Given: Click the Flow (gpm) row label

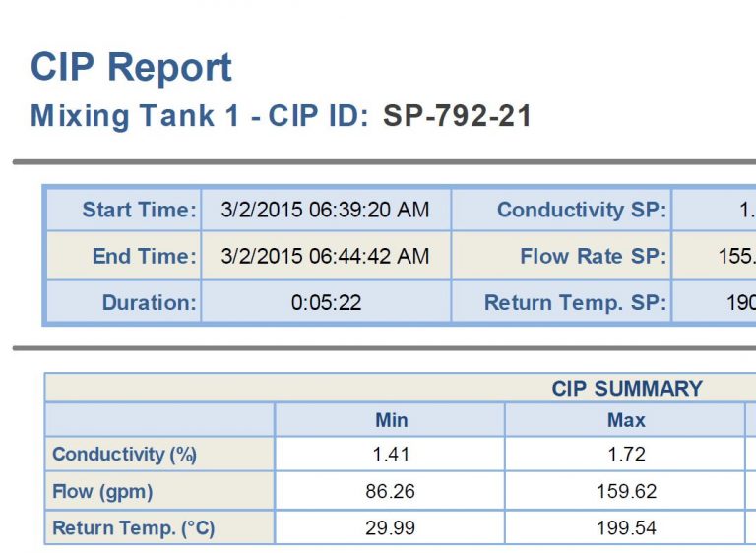Looking at the screenshot, I should (x=102, y=491).
